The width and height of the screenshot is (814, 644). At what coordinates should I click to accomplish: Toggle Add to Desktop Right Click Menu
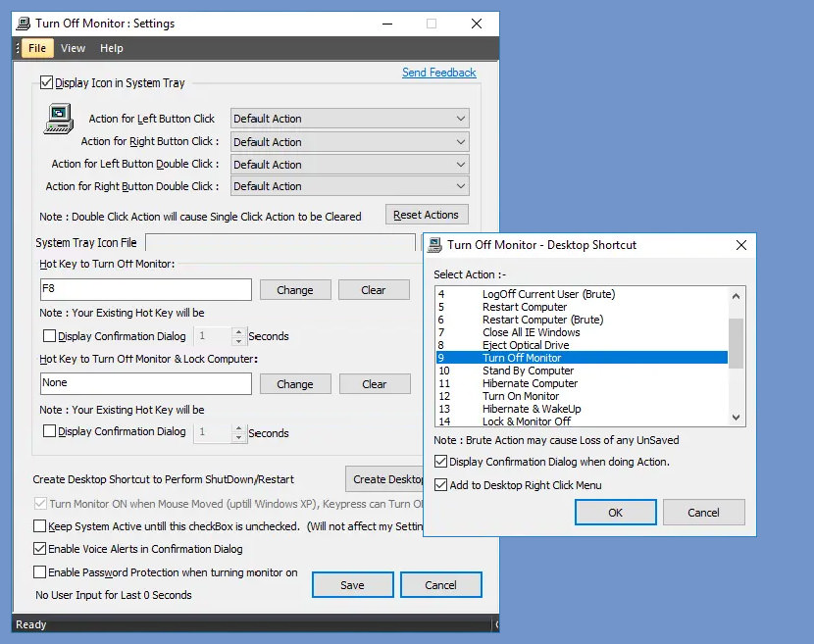440,484
